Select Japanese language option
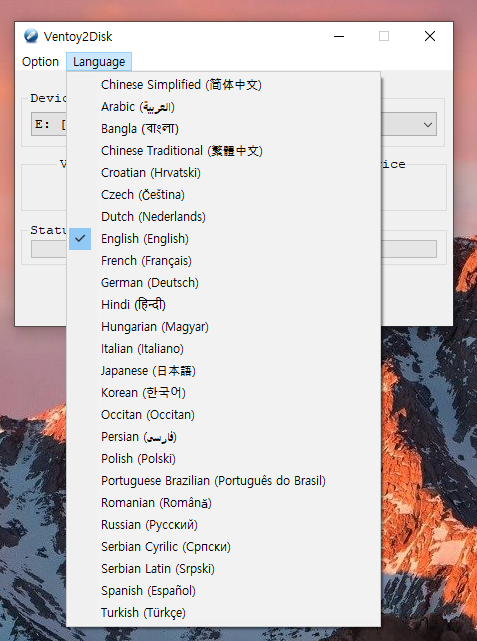This screenshot has height=641, width=477. coord(224,371)
